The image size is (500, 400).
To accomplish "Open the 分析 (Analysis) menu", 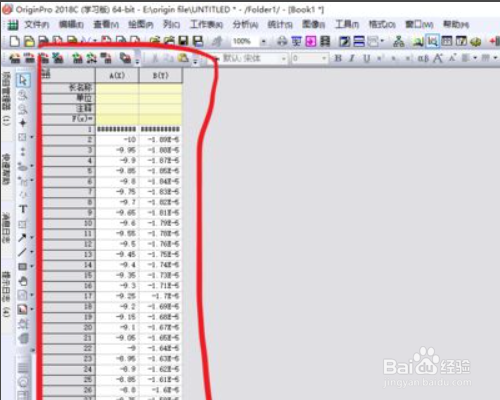I will (x=245, y=24).
